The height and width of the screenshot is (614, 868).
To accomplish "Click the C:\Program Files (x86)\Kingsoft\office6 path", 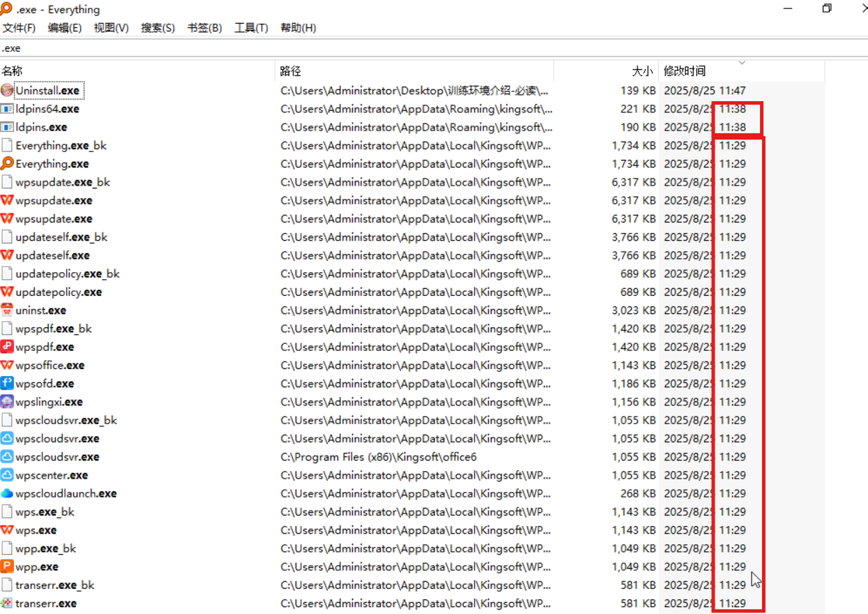I will point(379,457).
